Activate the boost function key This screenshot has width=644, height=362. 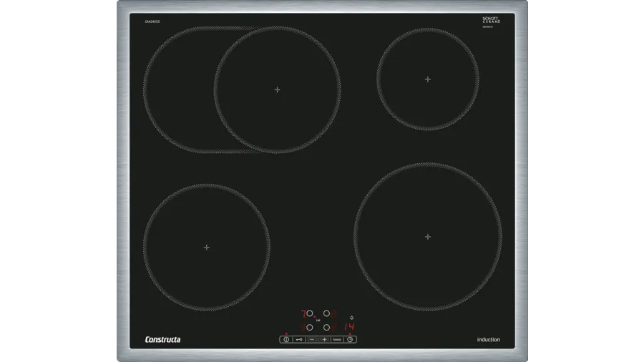pyautogui.click(x=336, y=339)
